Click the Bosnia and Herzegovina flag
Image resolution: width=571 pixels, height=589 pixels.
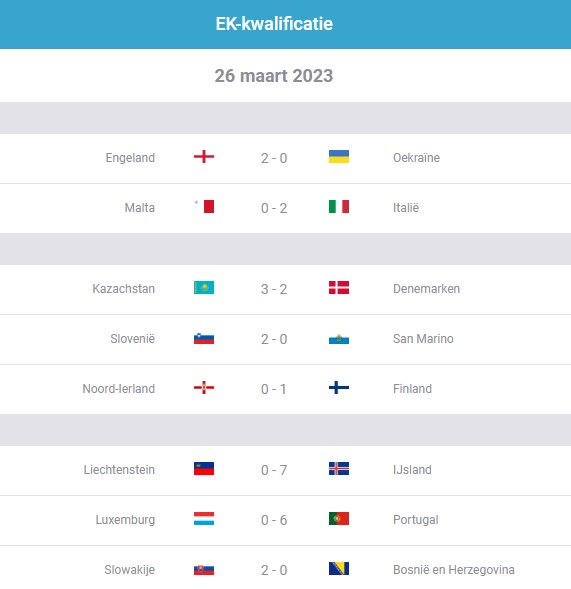coord(339,568)
